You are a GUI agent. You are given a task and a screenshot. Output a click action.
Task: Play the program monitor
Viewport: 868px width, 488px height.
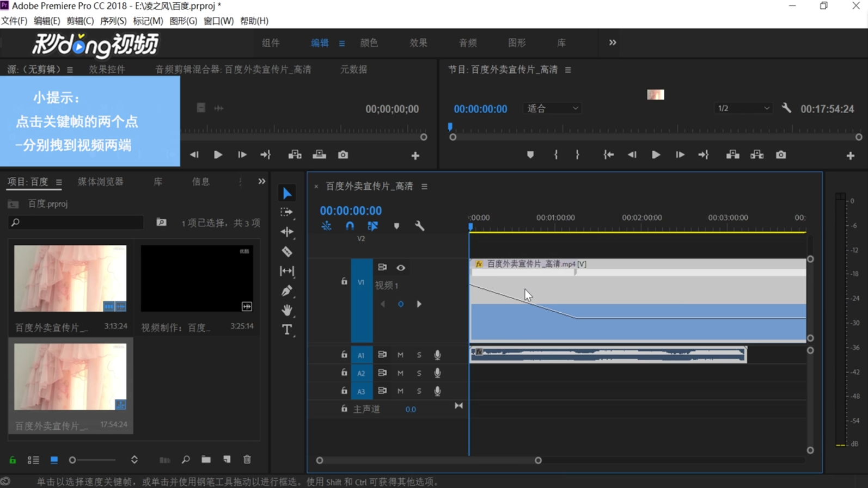656,155
